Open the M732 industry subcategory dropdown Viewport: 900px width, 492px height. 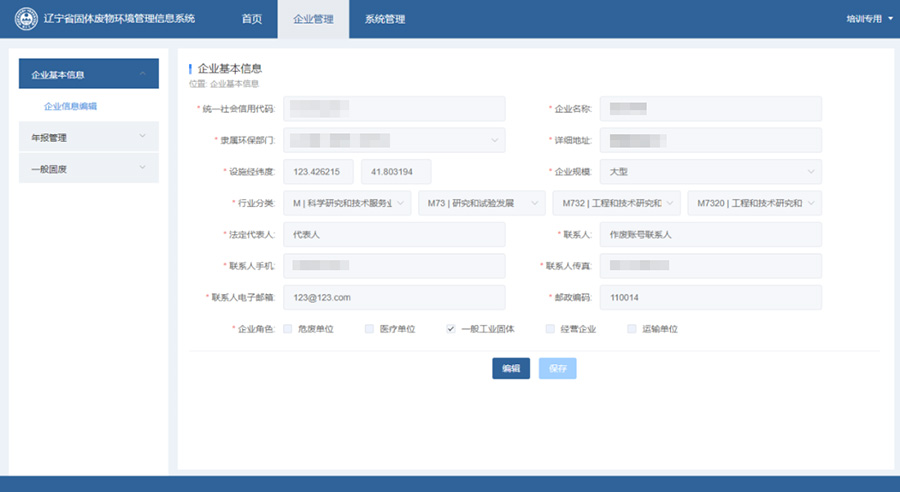point(616,203)
